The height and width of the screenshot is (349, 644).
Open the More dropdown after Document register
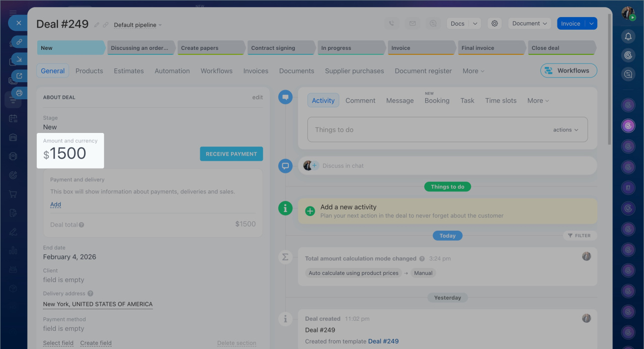(473, 71)
